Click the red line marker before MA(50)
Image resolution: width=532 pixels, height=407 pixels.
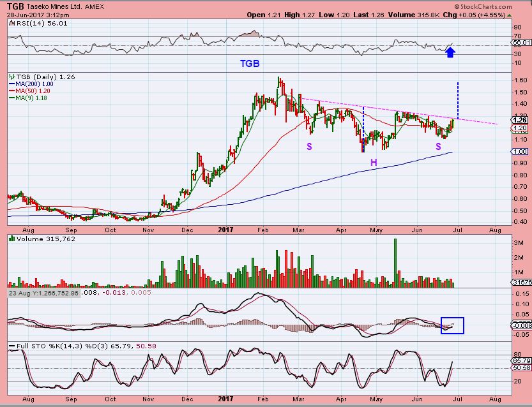click(12, 91)
